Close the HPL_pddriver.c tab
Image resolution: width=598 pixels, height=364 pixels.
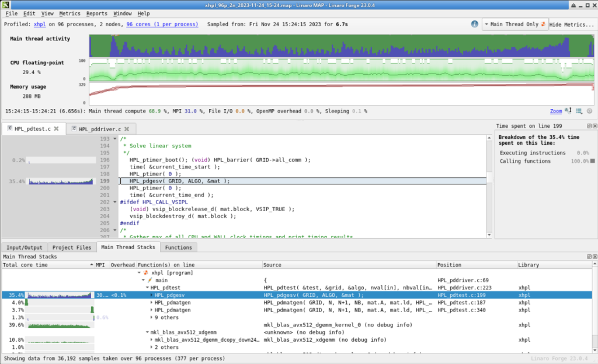[x=127, y=129]
